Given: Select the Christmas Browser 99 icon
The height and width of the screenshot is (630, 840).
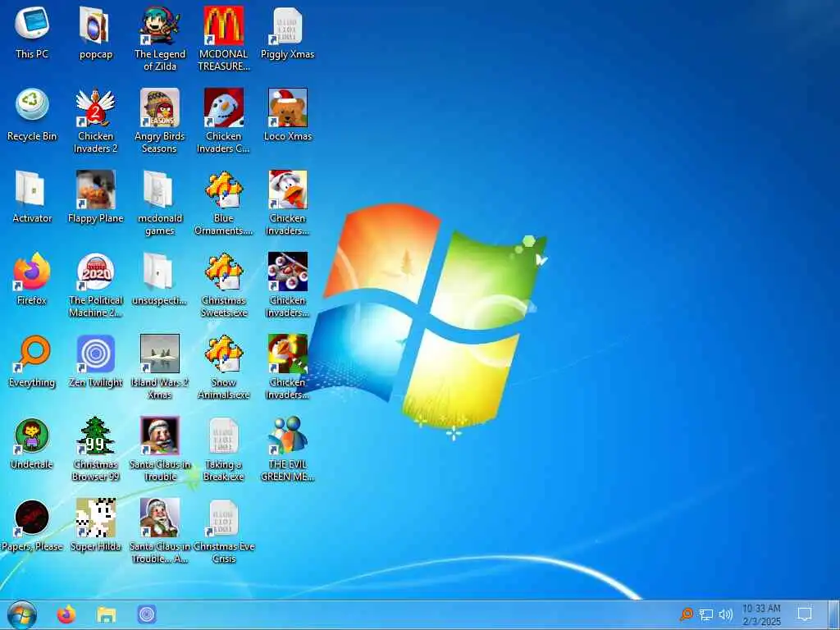Looking at the screenshot, I should [x=95, y=450].
